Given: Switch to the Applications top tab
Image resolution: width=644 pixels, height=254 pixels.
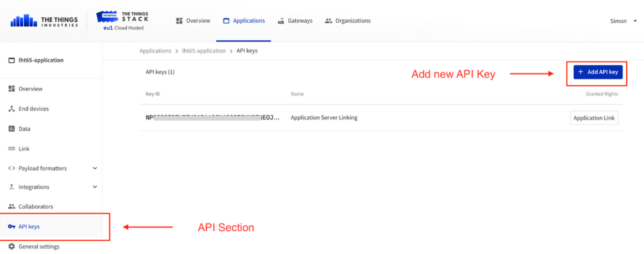Looking at the screenshot, I should [244, 20].
